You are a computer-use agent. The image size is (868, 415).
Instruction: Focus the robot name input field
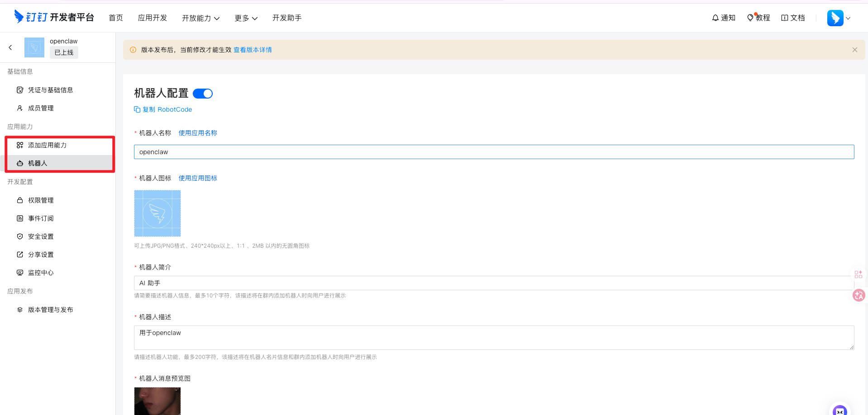tap(493, 152)
